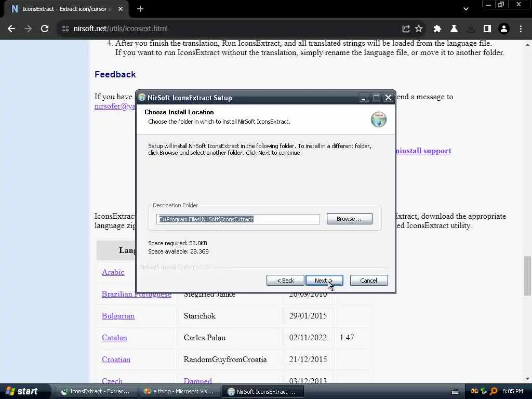
Task: Close the setup dialog with X
Action: pos(389,98)
